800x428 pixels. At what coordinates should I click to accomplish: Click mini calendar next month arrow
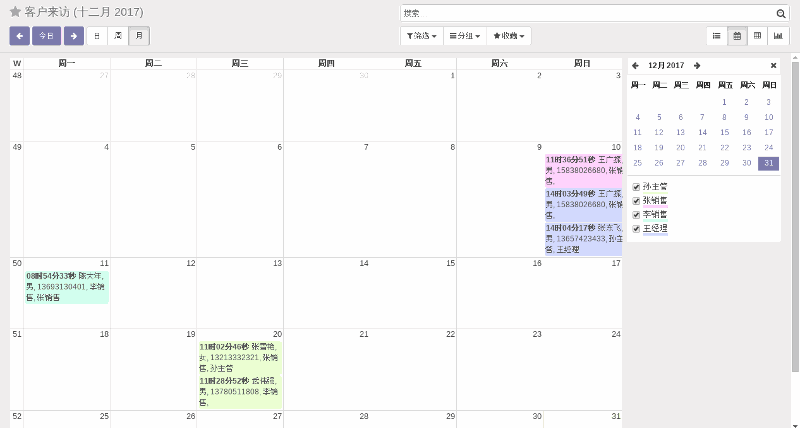[x=697, y=65]
